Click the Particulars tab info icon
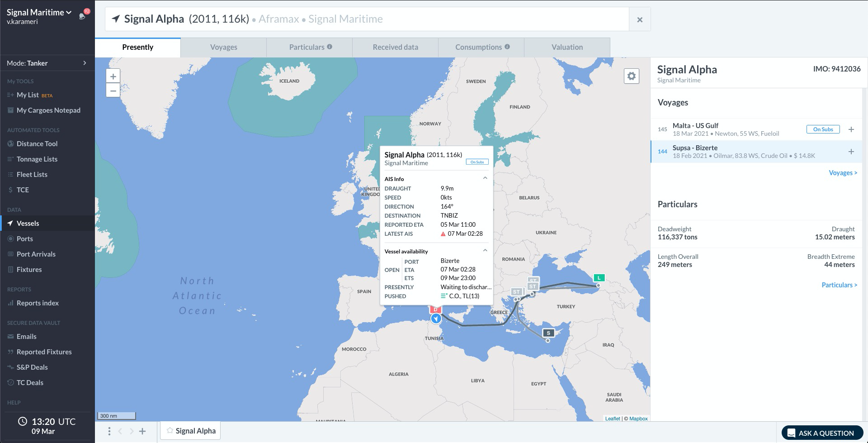The width and height of the screenshot is (868, 443). (330, 47)
